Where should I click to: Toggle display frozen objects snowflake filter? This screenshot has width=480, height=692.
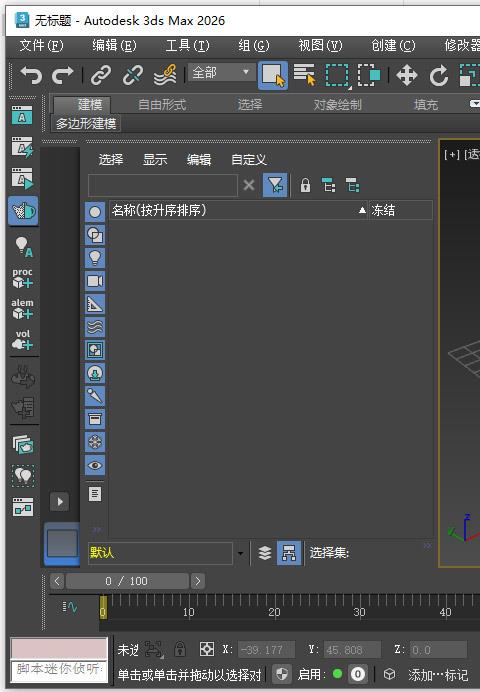95,442
